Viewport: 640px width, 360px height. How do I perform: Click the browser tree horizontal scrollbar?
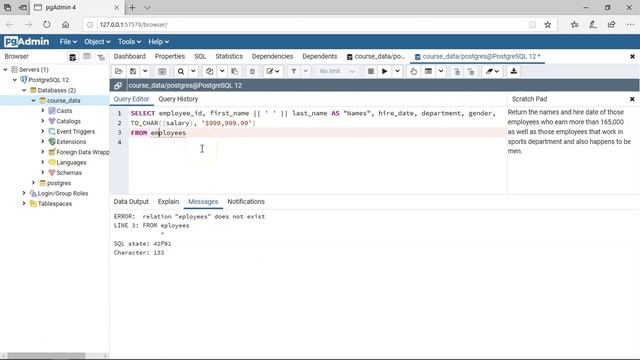click(47, 356)
